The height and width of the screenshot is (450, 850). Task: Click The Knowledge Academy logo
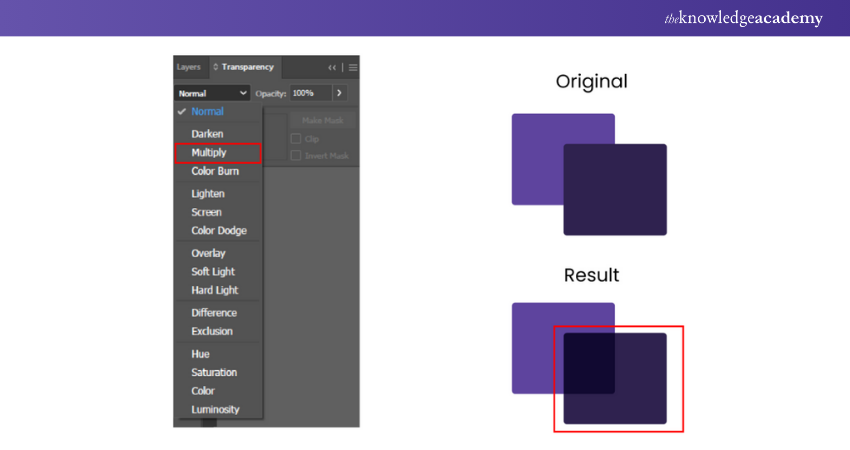(x=742, y=18)
